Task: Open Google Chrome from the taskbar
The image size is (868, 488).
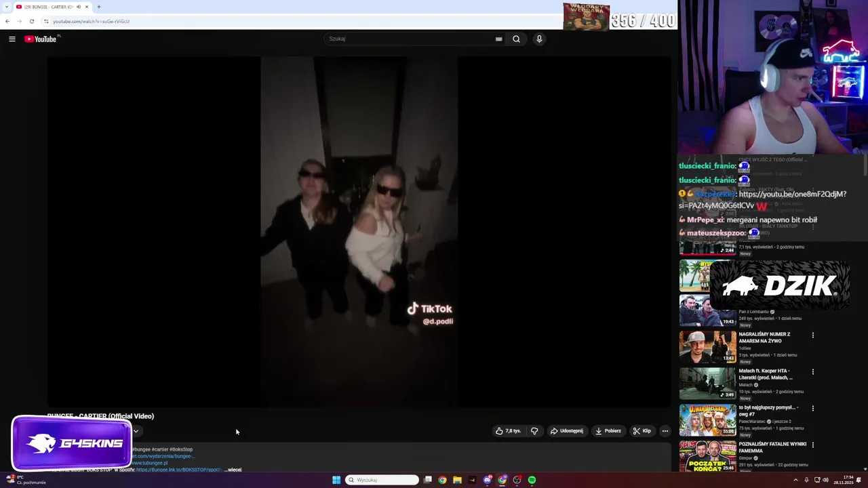Action: tap(442, 480)
